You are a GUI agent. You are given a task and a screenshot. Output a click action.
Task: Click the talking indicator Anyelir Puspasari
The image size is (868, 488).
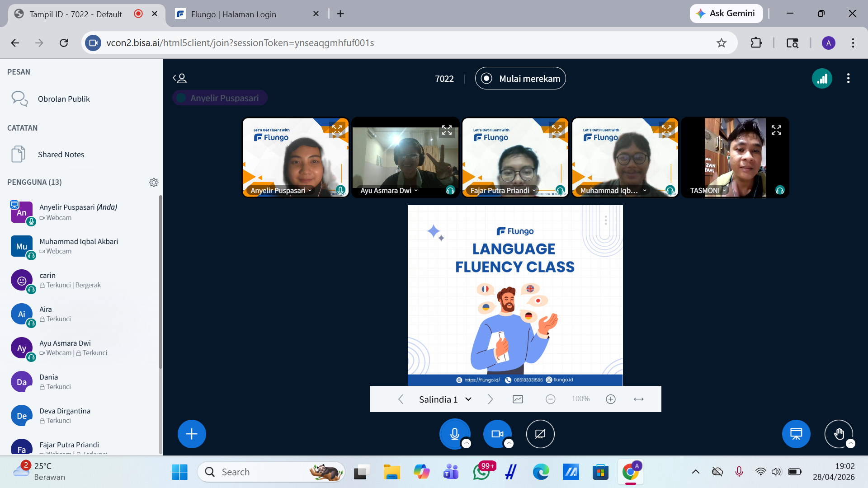coord(220,98)
